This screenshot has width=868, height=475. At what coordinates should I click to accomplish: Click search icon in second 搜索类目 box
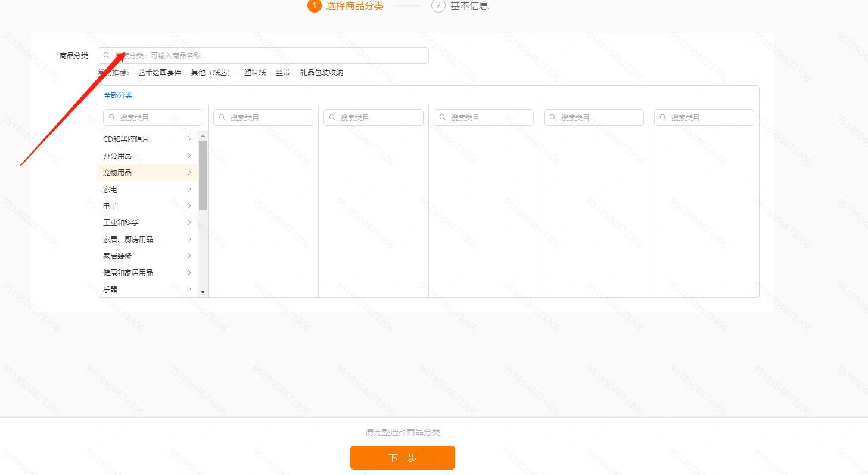pyautogui.click(x=222, y=117)
